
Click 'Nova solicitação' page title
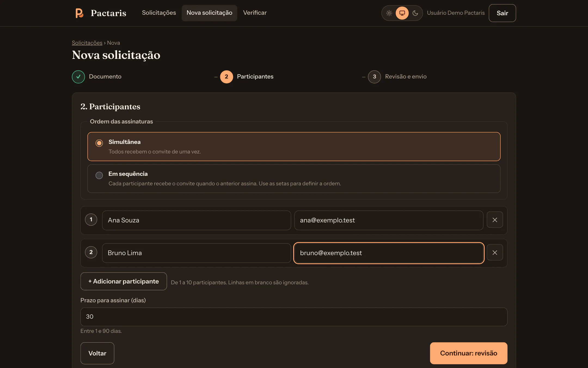pos(116,55)
